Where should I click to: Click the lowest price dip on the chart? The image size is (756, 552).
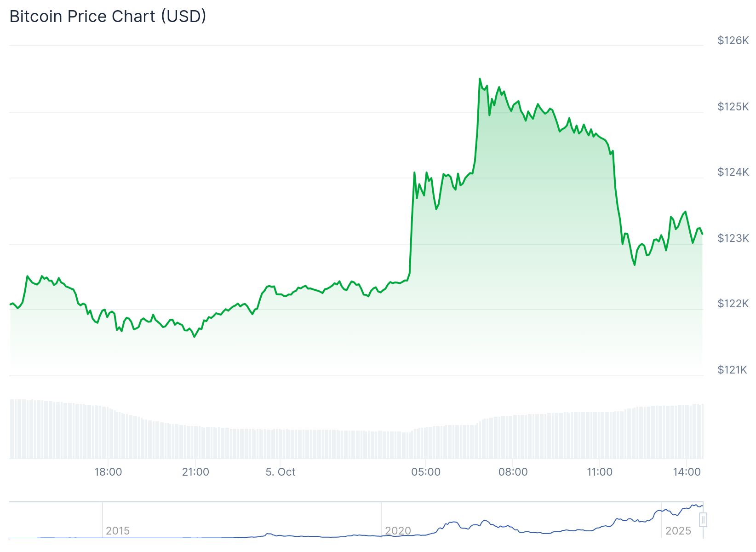[x=194, y=337]
